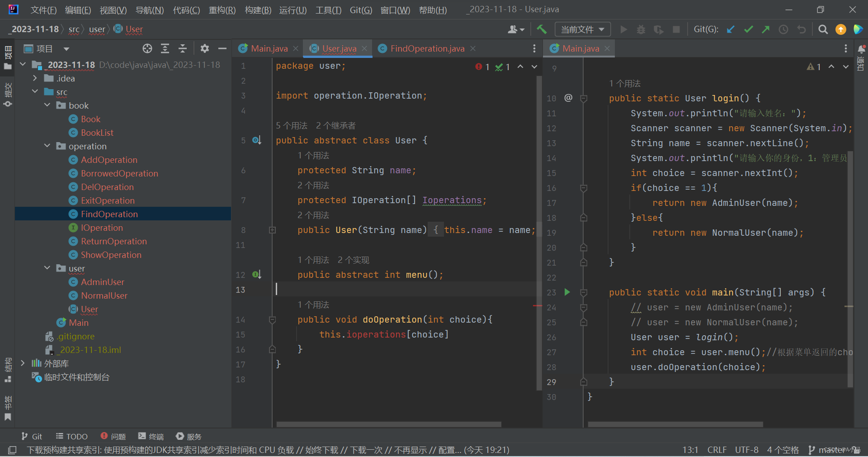Open Search Everywhere magnifier icon
The width and height of the screenshot is (868, 457).
click(x=823, y=29)
